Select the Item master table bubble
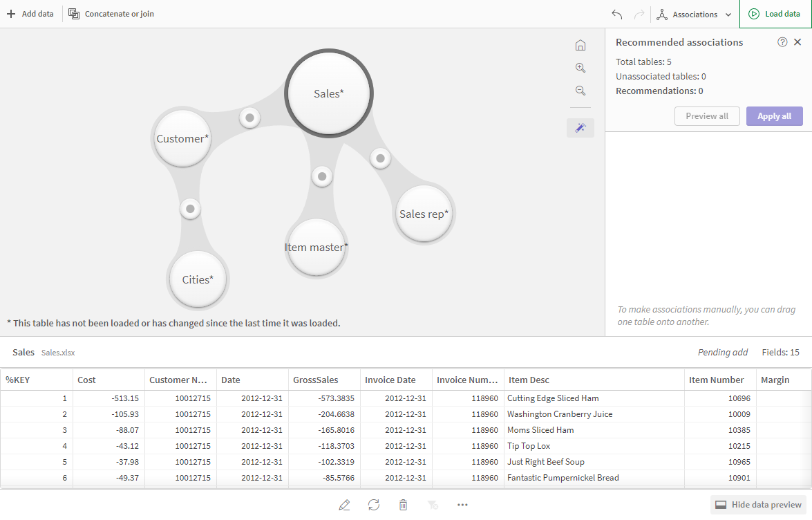812x520 pixels. pos(316,247)
